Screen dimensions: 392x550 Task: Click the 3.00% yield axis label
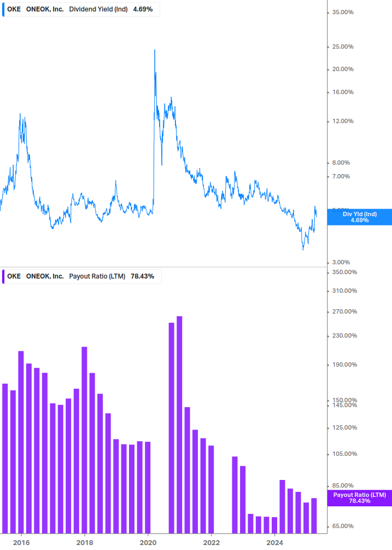tap(341, 262)
